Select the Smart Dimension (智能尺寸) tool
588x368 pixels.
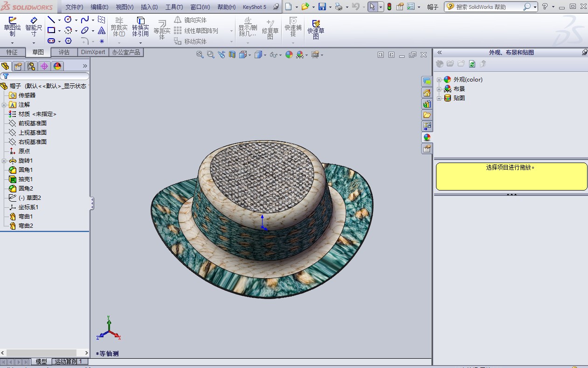coord(34,20)
